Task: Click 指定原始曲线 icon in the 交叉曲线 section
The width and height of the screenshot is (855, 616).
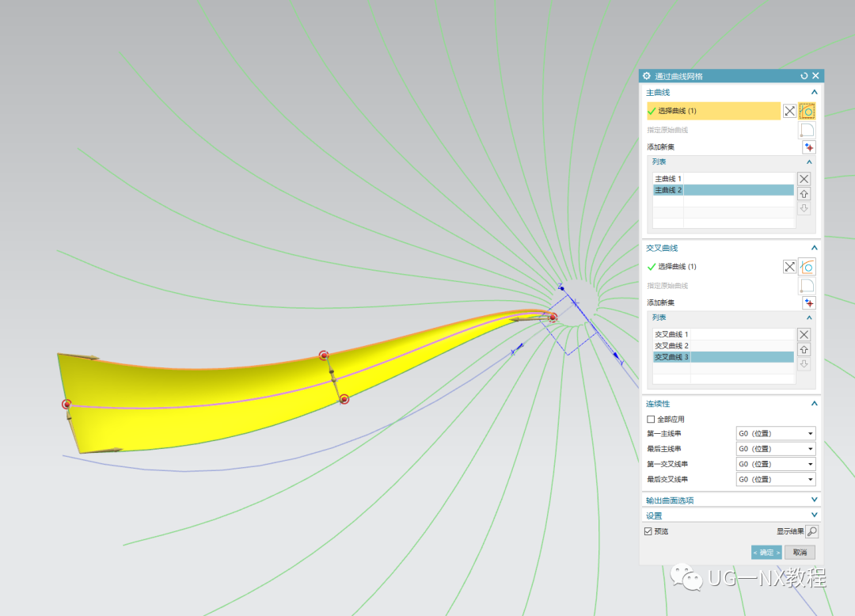Action: coord(807,286)
